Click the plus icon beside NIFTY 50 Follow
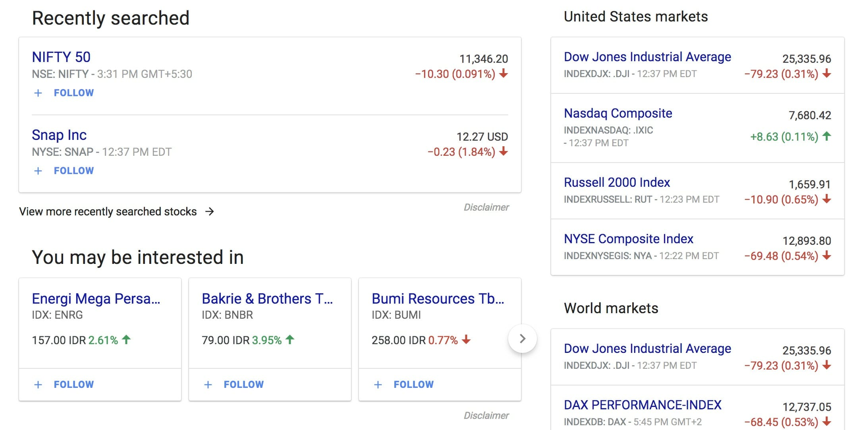 click(38, 93)
